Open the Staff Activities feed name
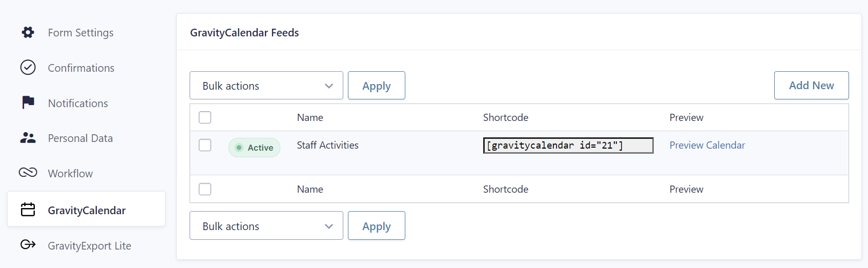The height and width of the screenshot is (268, 868). tap(327, 146)
